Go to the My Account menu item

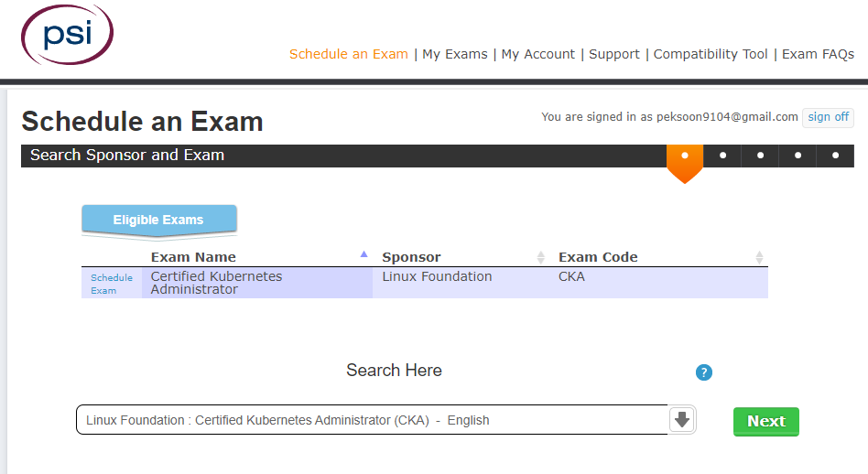(537, 54)
